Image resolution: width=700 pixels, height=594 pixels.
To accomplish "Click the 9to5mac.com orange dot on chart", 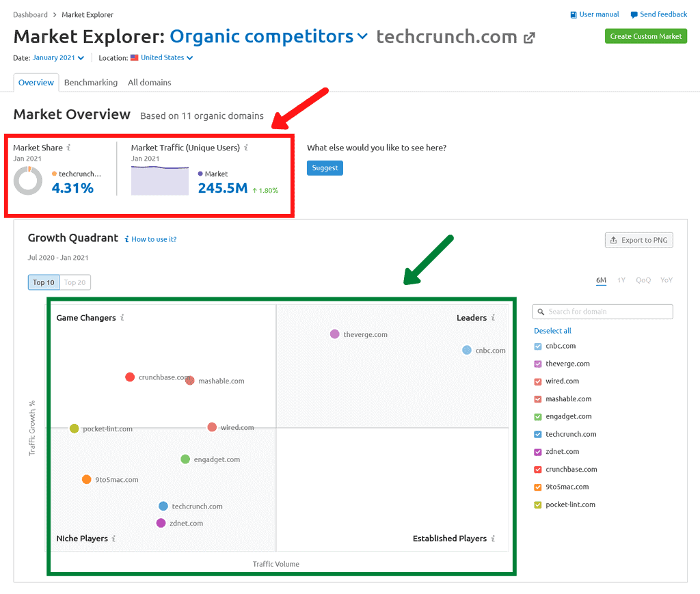I will click(x=87, y=479).
